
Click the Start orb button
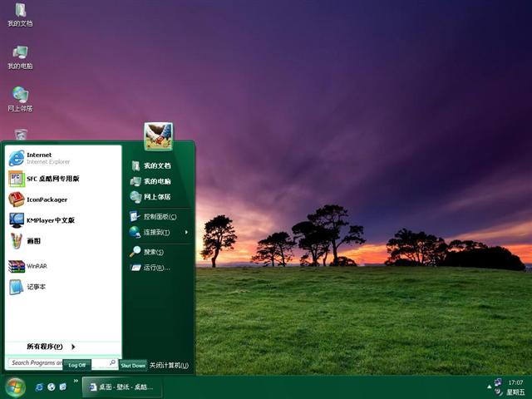15,387
